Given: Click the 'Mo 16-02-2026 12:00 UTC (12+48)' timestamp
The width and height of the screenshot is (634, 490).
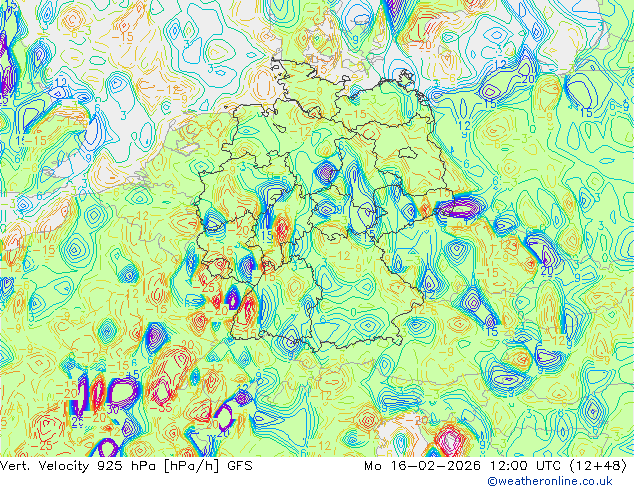Looking at the screenshot, I should [x=495, y=466].
